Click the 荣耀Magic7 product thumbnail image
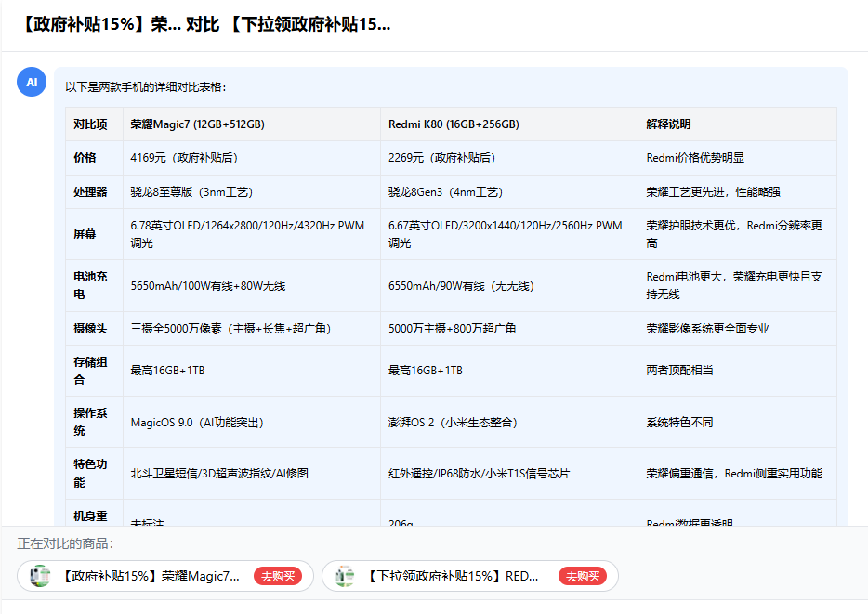868x614 pixels. 40,576
